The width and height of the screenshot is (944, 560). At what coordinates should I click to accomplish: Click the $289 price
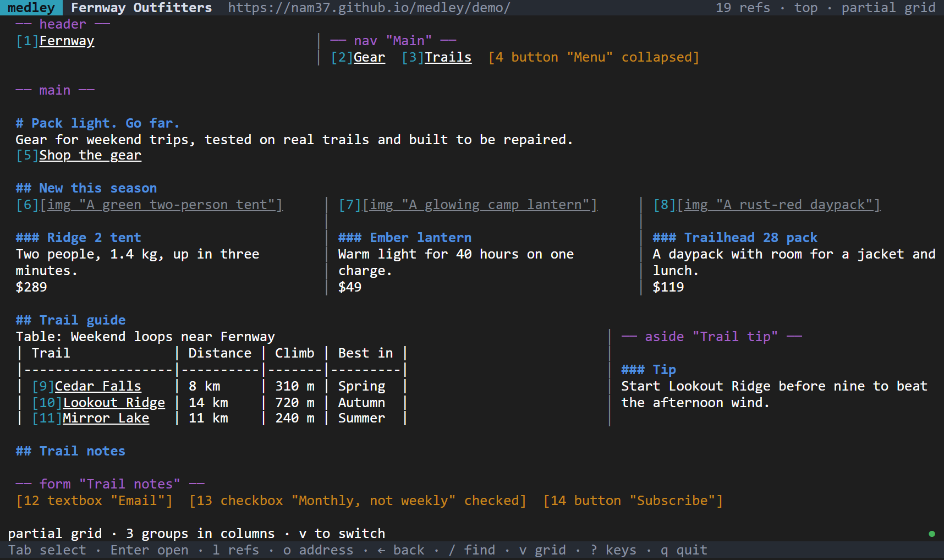point(31,287)
